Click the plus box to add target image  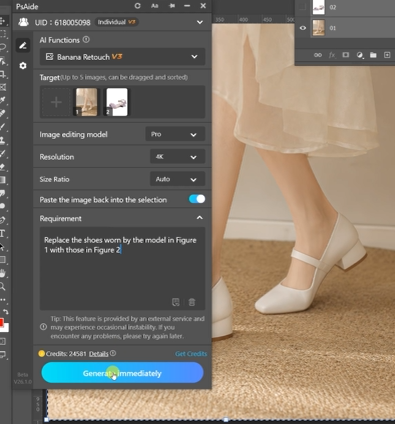pyautogui.click(x=56, y=102)
